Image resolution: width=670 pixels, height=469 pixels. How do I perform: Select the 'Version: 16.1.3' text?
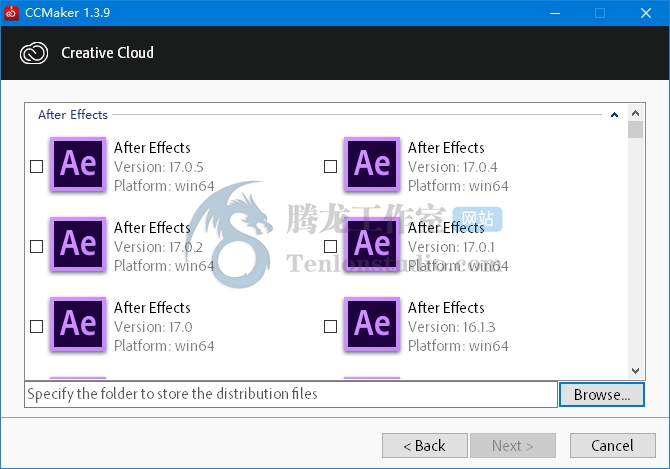[452, 327]
